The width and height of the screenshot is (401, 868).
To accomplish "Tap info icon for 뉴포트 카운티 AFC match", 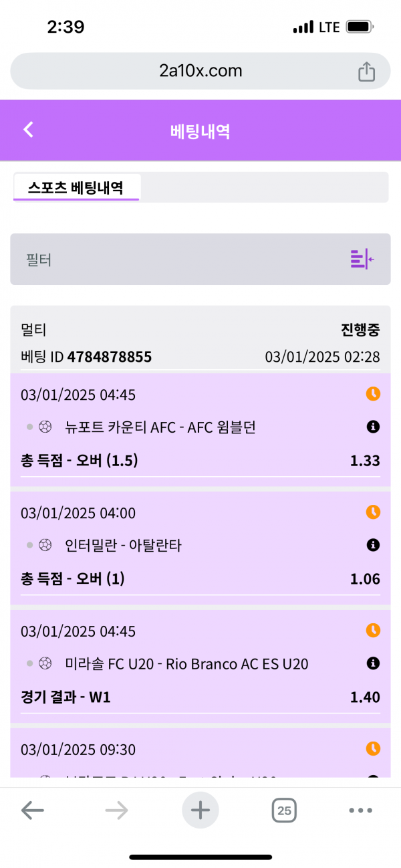I will coord(373,427).
